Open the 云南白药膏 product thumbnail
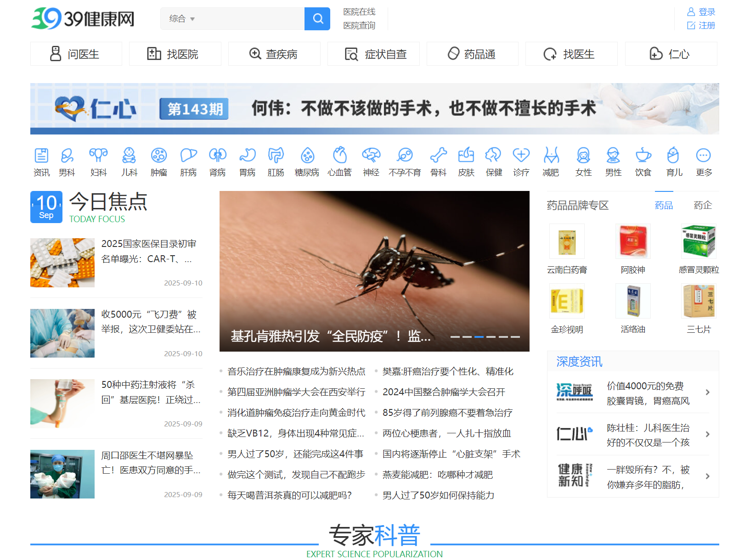This screenshot has height=560, width=739. [567, 241]
